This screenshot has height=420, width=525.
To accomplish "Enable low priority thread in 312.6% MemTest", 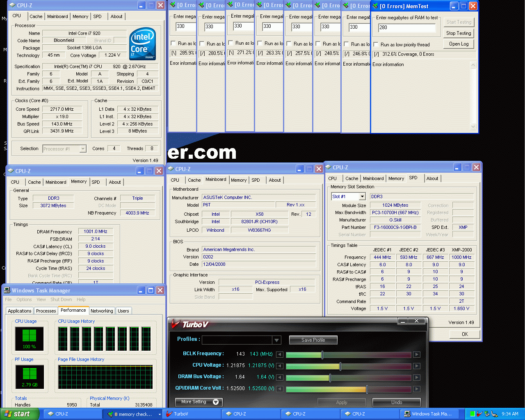I will tap(376, 45).
